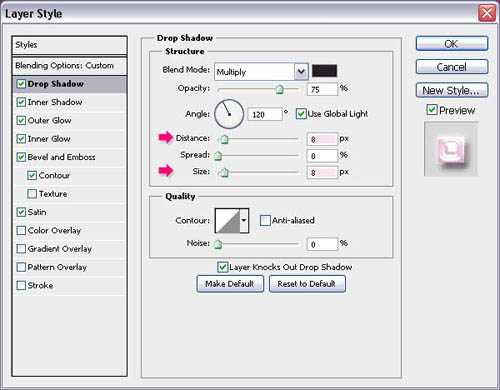Click the Make Default button

230,284
